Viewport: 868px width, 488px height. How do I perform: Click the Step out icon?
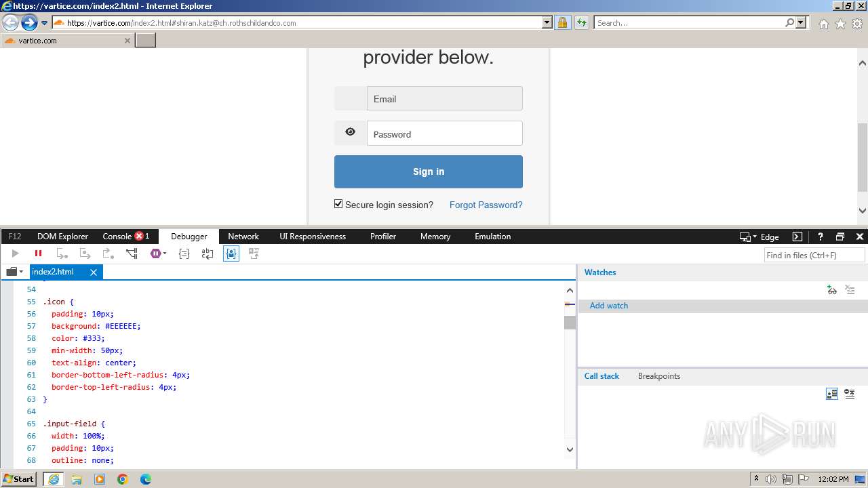pyautogui.click(x=108, y=253)
